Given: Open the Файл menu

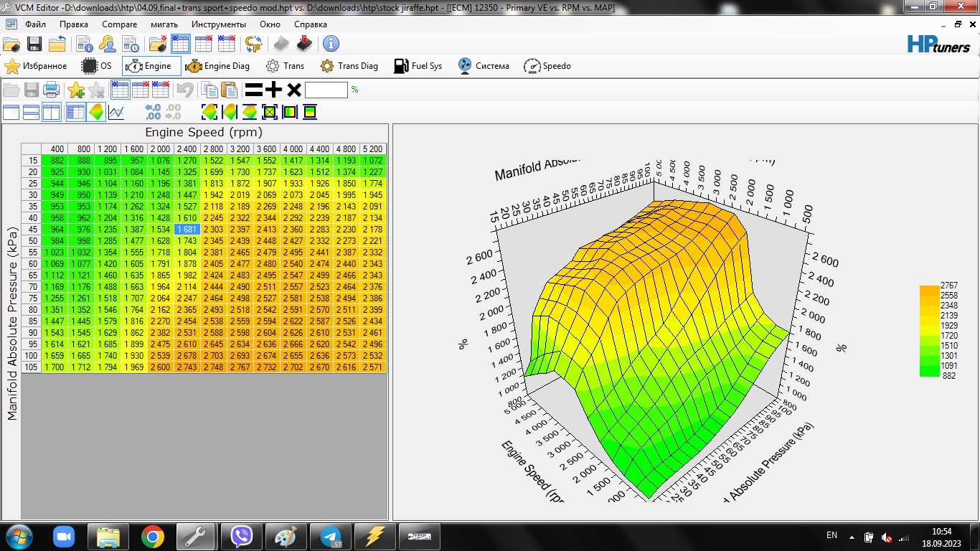Looking at the screenshot, I should (35, 24).
